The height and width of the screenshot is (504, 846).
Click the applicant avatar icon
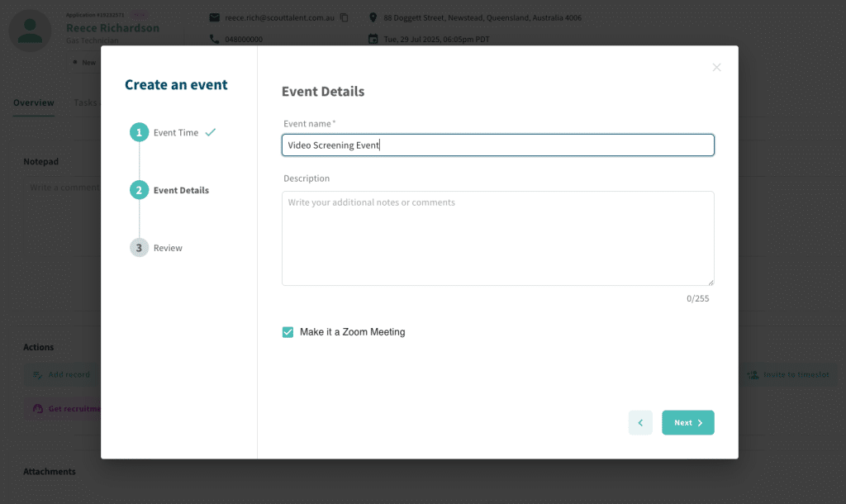(x=30, y=31)
